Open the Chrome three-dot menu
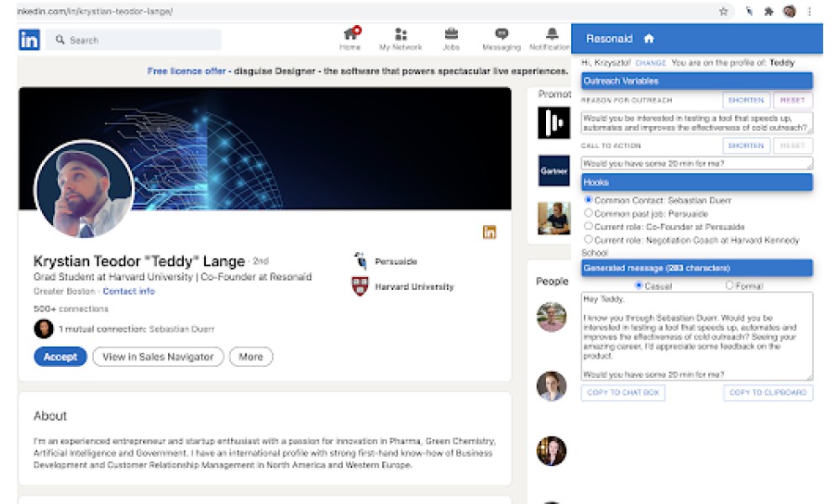The image size is (840, 504). tap(810, 11)
